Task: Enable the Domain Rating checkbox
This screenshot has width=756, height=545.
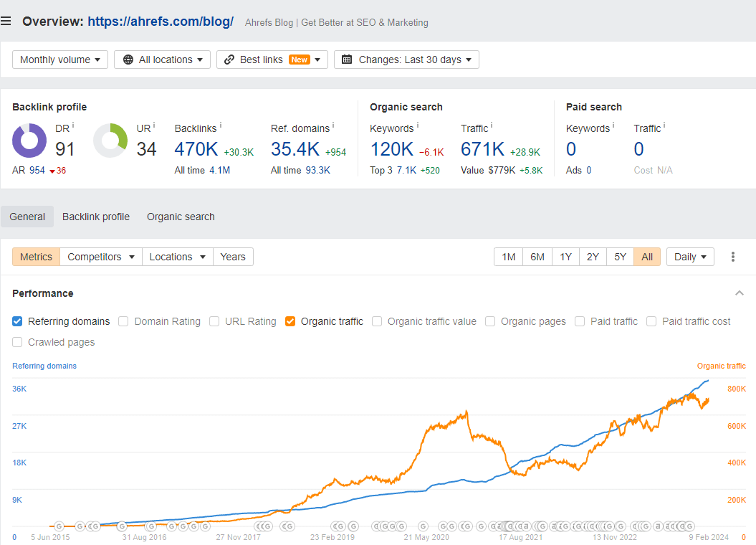Action: pyautogui.click(x=123, y=321)
